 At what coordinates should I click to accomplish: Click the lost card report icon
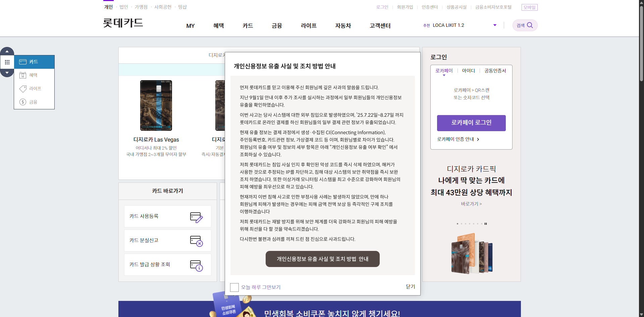(x=196, y=241)
